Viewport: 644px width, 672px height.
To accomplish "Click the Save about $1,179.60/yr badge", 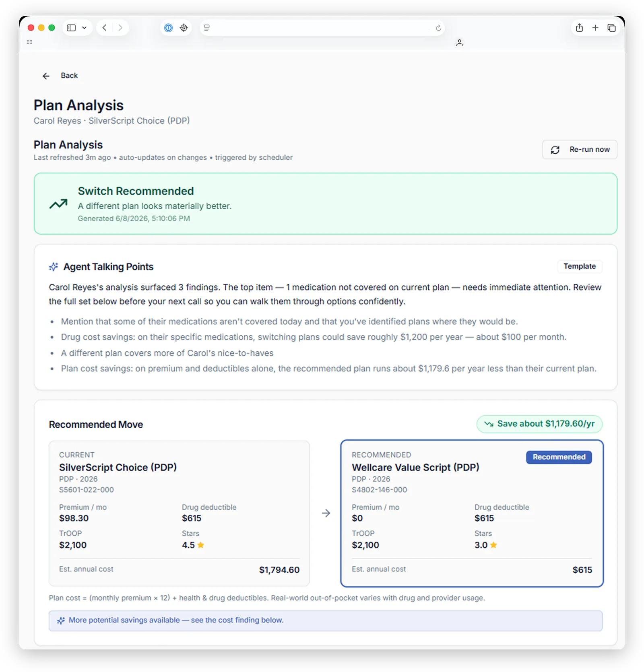I will coord(539,424).
